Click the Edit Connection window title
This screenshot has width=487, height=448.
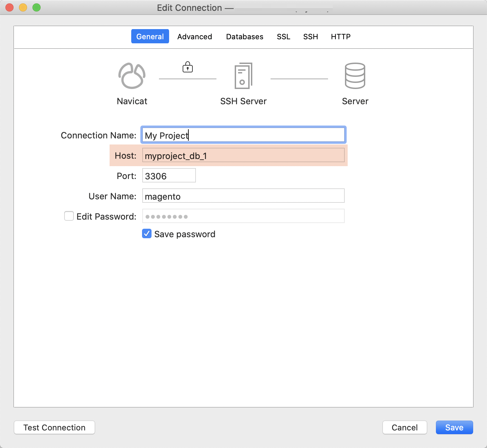[x=195, y=8]
